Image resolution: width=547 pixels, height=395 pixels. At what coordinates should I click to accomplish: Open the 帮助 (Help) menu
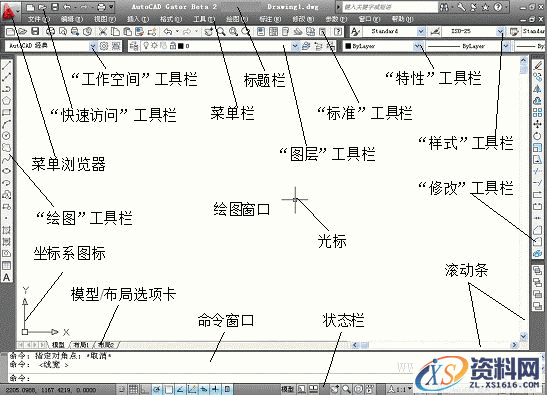[402, 19]
